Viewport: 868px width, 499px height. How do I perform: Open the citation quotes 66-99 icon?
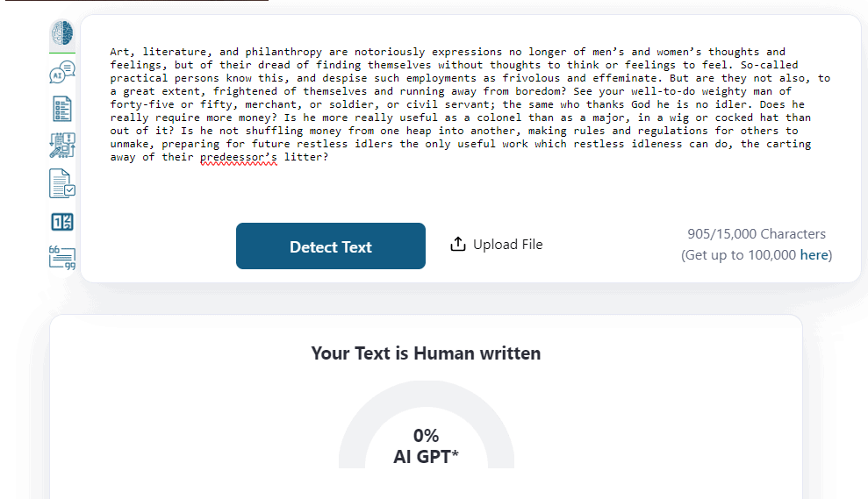[62, 258]
